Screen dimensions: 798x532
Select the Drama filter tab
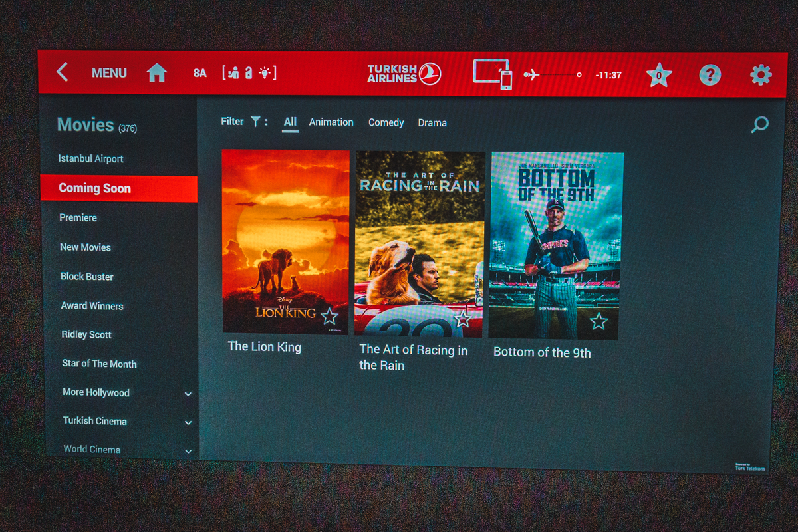432,123
